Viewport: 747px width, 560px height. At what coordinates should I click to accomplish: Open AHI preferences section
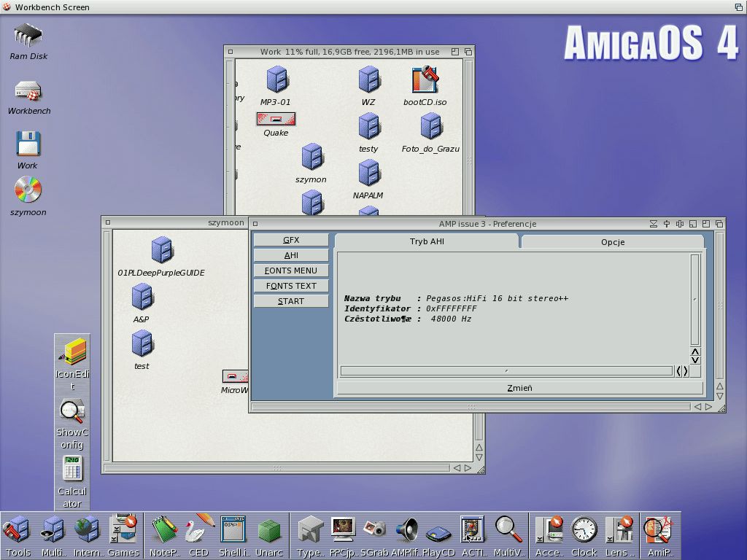click(291, 255)
